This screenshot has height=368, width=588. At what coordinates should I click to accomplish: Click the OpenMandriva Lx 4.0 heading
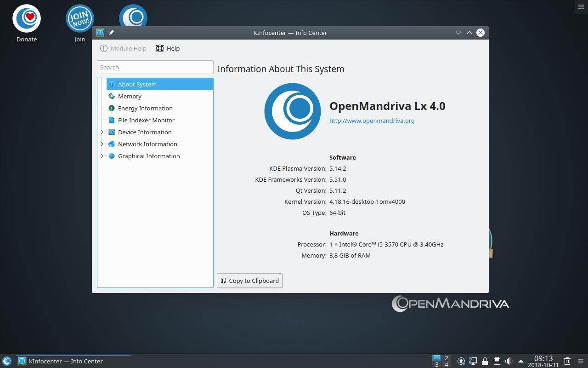click(x=387, y=106)
